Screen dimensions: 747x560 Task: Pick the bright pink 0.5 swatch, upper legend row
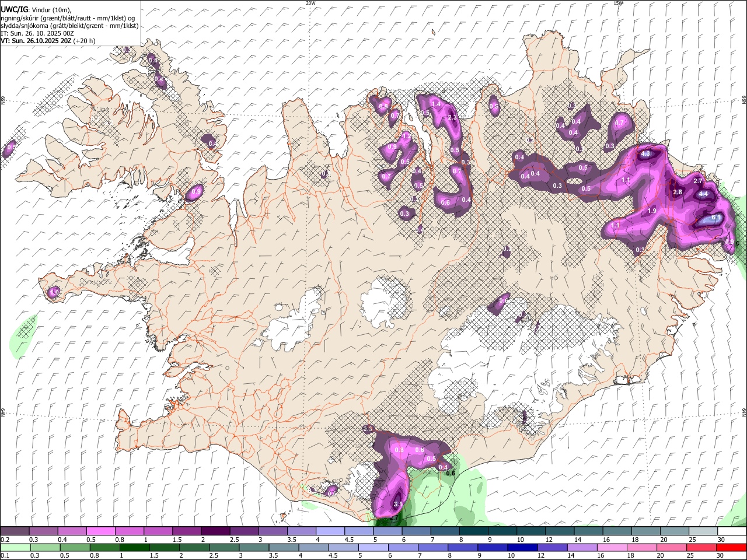tap(100, 531)
